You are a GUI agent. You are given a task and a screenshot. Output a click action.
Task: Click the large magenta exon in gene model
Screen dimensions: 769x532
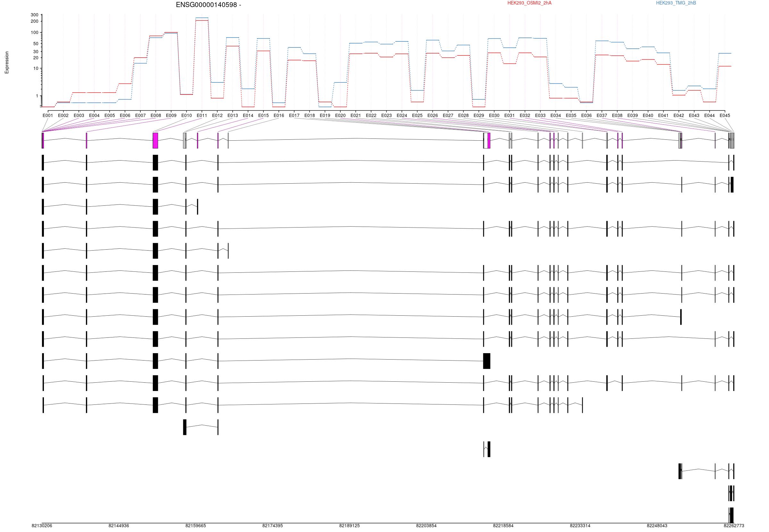(155, 141)
